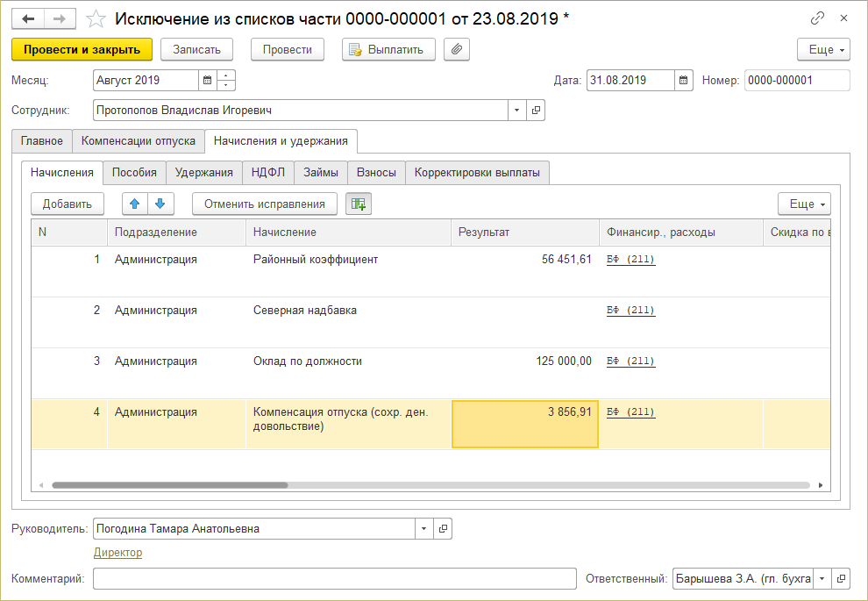Click the Выплатить button
The width and height of the screenshot is (868, 601).
(388, 49)
